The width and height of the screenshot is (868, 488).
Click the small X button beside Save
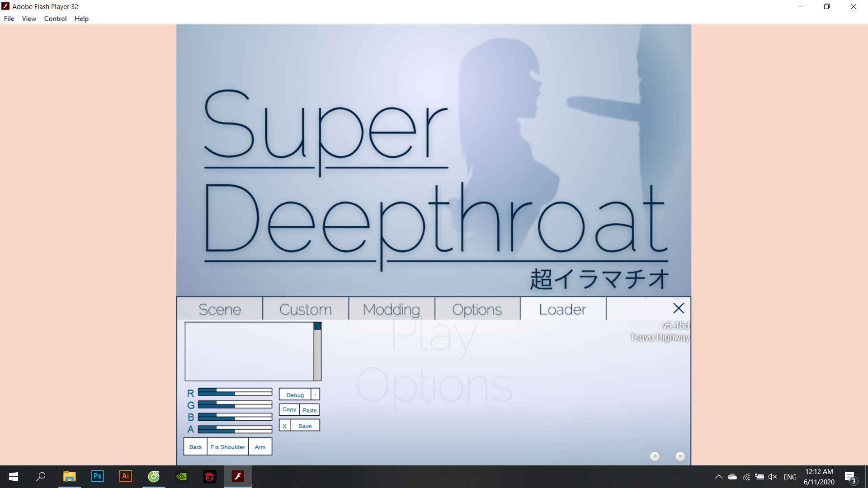pyautogui.click(x=284, y=426)
